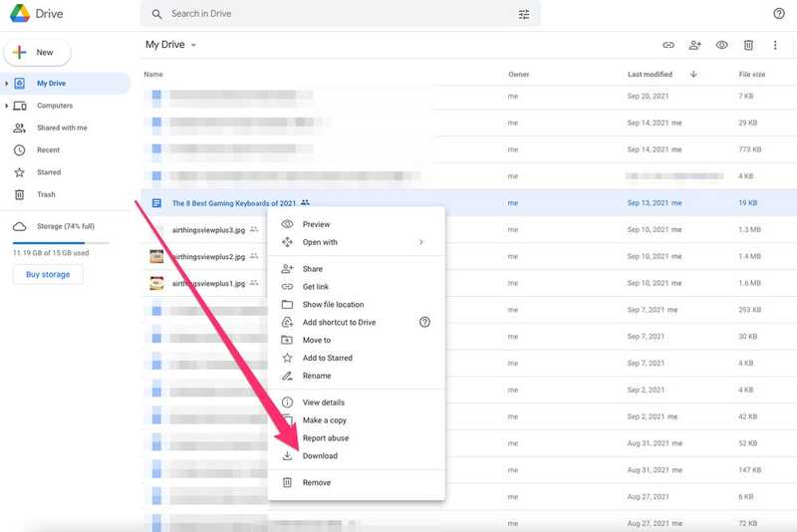
Task: Click the Sep 20, 2021 date cell
Action: 648,97
